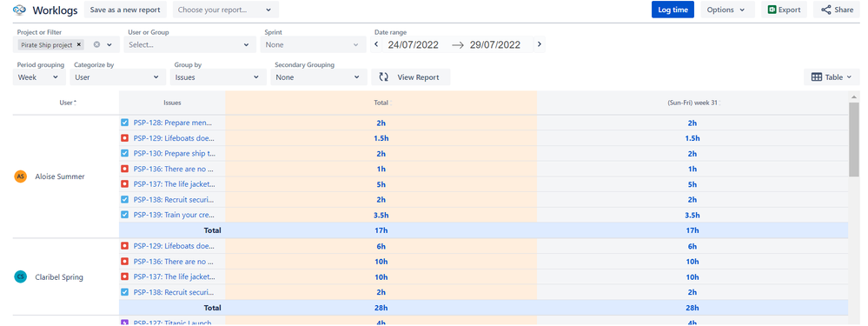Image resolution: width=868 pixels, height=326 pixels.
Task: Click the task icon beside PSP-139
Action: 124,215
